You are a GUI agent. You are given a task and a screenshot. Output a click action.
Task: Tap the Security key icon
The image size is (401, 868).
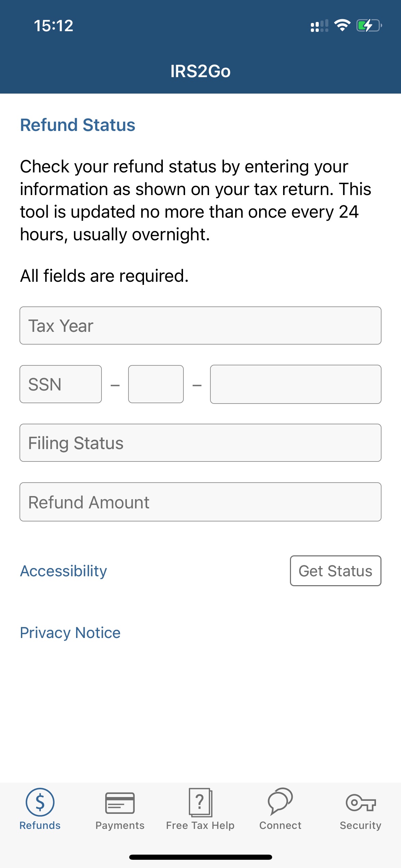(361, 803)
